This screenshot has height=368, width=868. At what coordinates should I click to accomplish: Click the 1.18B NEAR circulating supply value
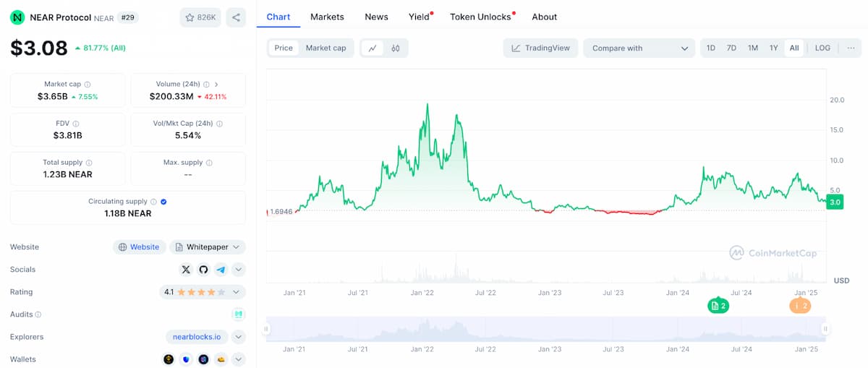(128, 213)
